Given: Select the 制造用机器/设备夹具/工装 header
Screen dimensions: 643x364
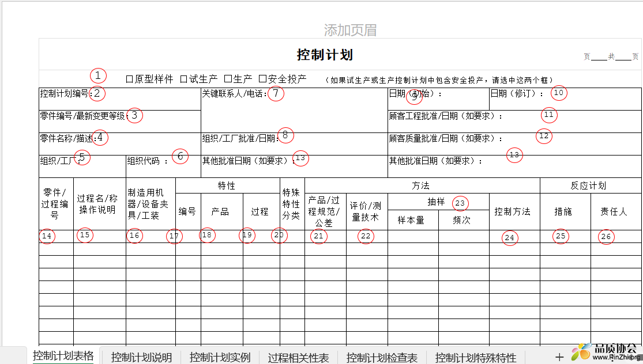Looking at the screenshot, I should [151, 204].
